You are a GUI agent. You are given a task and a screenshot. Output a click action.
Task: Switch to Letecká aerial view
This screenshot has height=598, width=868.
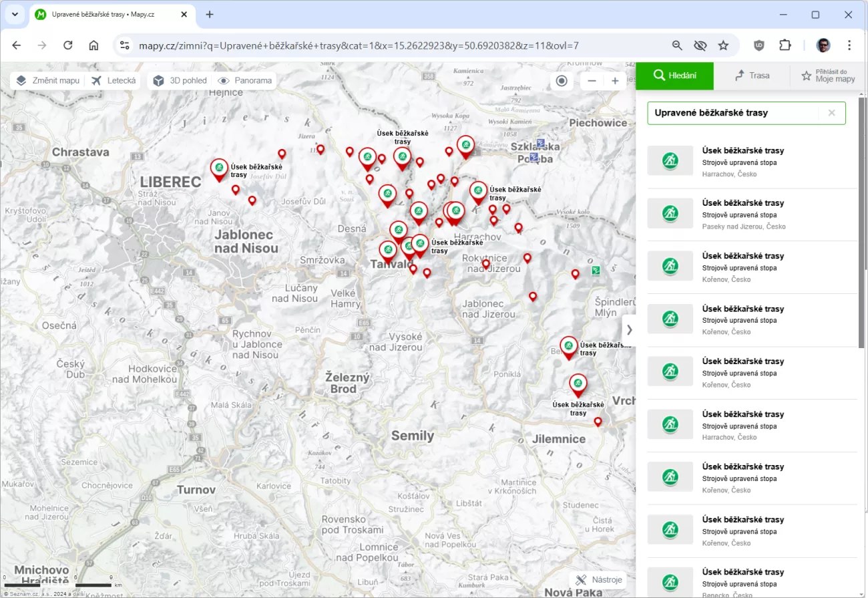click(x=114, y=81)
